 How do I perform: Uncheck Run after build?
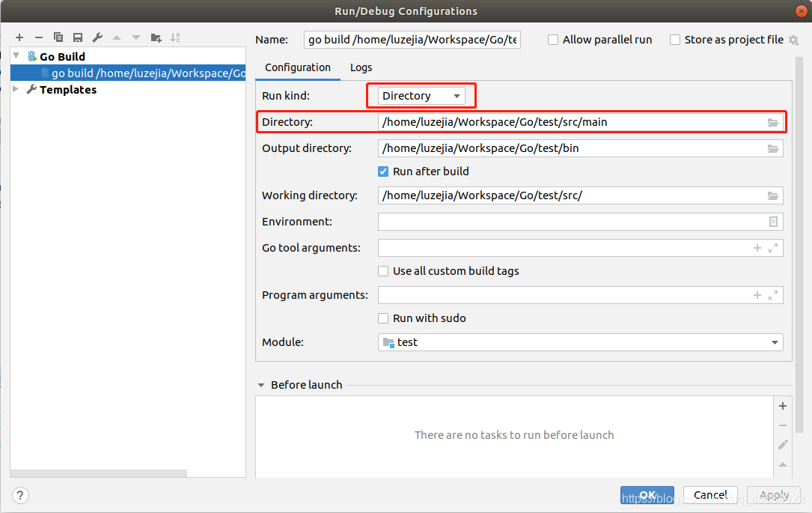pos(383,171)
